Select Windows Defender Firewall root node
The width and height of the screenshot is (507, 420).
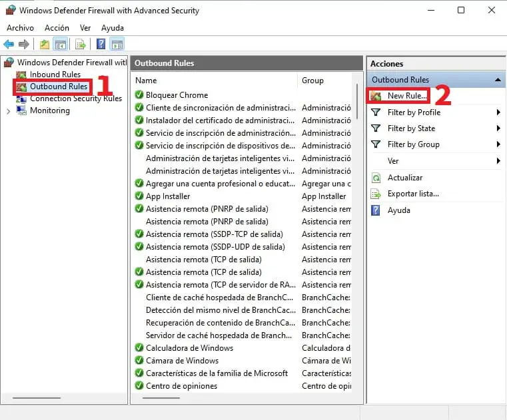pyautogui.click(x=72, y=62)
